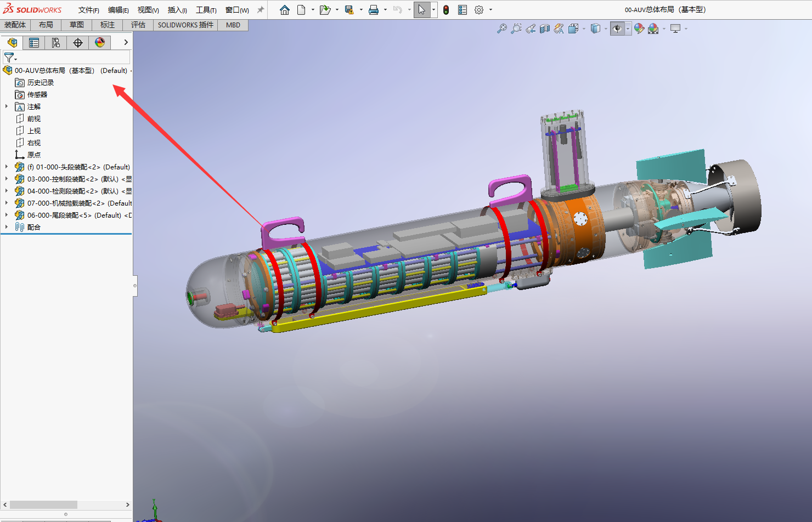This screenshot has height=522, width=812.
Task: Expand 07-000-机械抛载装配 tree node
Action: [x=7, y=203]
